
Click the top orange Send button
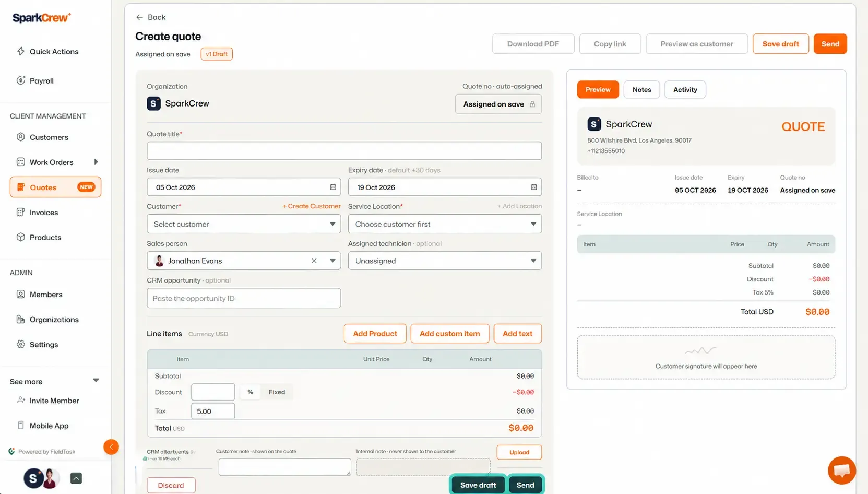830,44
